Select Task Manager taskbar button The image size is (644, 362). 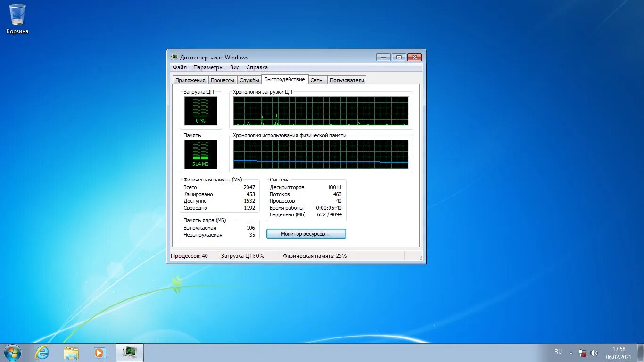click(x=129, y=352)
